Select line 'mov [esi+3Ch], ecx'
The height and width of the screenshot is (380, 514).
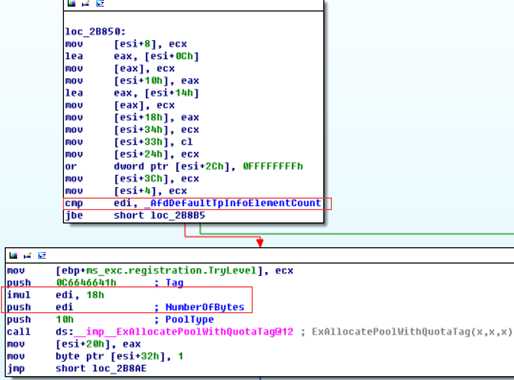pyautogui.click(x=132, y=179)
